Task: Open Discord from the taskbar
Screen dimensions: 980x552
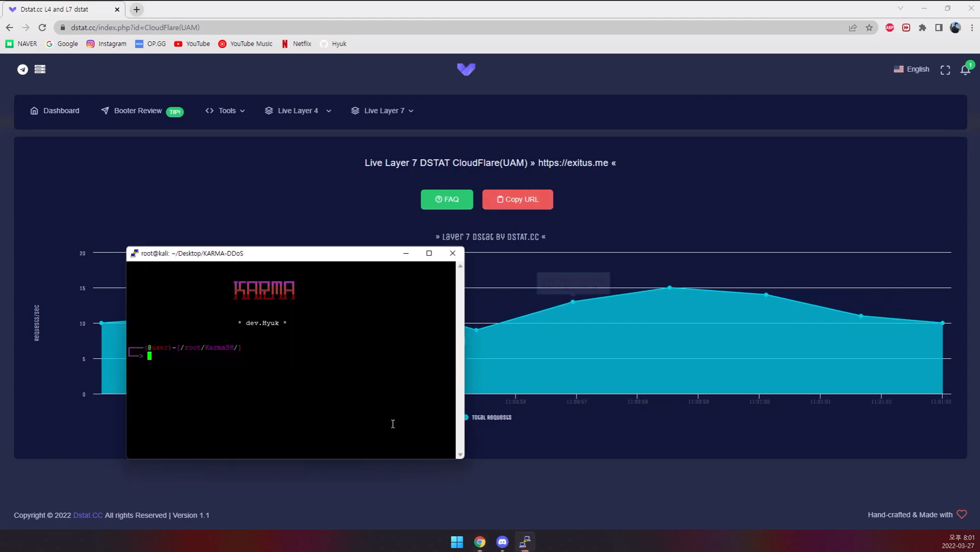Action: [x=502, y=542]
